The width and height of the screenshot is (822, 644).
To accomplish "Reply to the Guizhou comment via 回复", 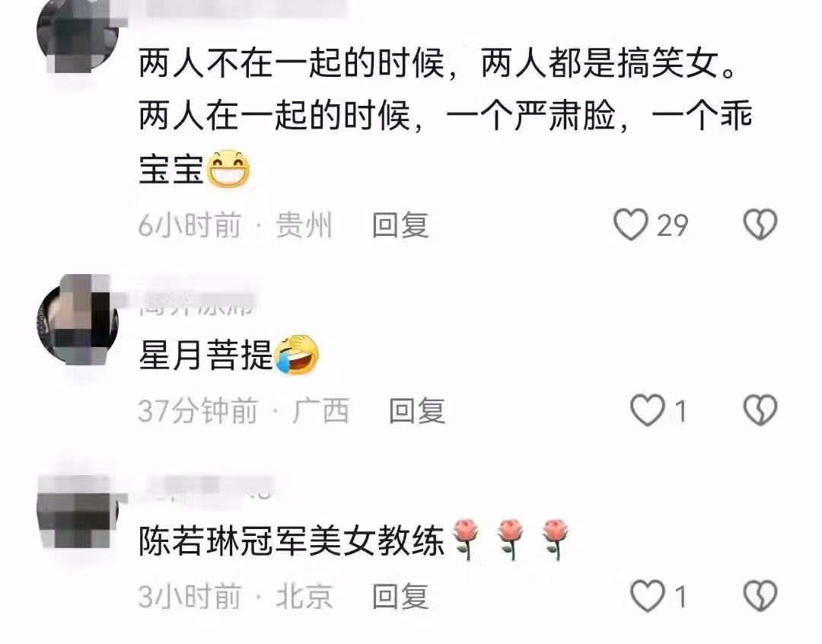I will 400,225.
